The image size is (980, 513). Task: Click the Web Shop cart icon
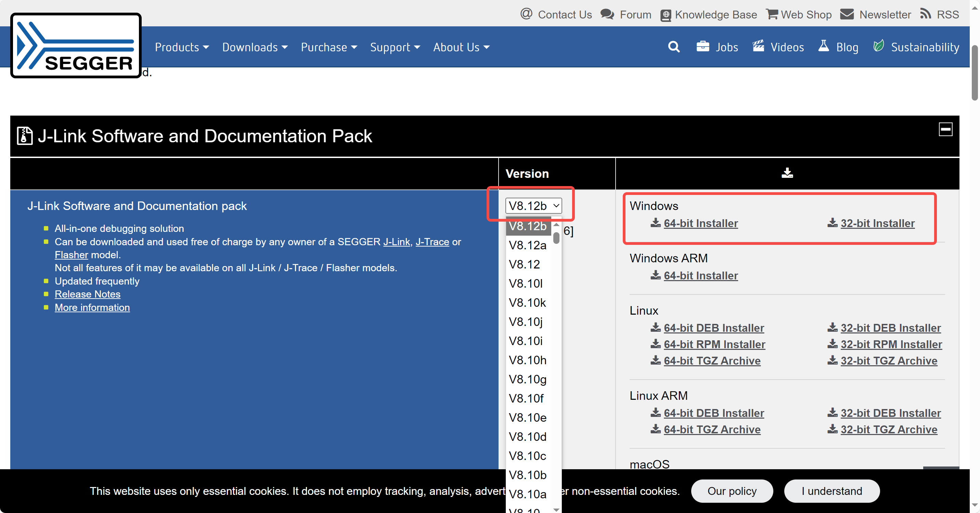point(772,14)
